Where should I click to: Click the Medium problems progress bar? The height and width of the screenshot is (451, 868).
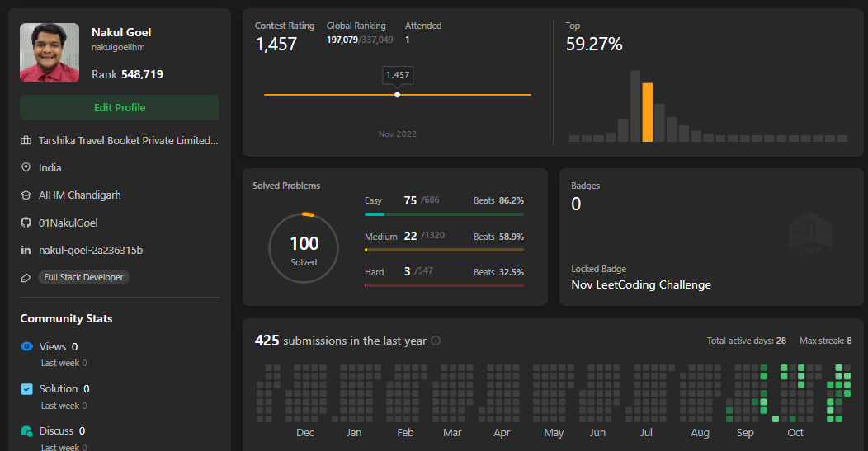tap(444, 250)
